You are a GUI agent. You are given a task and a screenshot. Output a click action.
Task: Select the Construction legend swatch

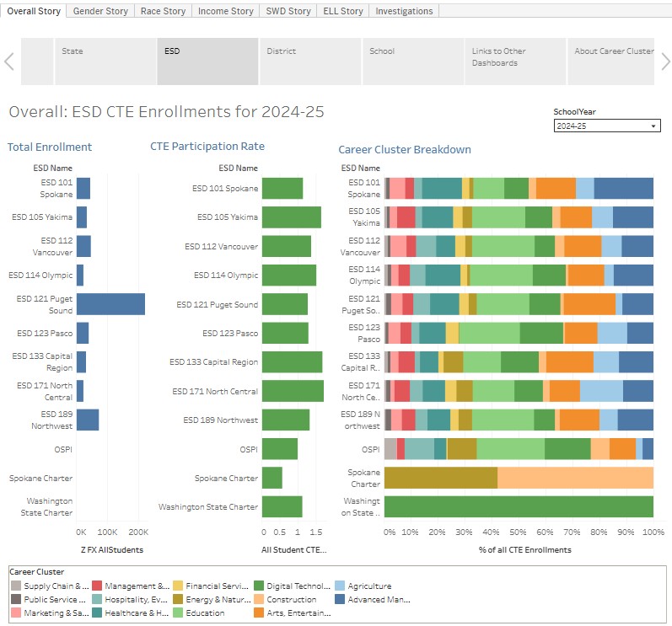click(258, 599)
